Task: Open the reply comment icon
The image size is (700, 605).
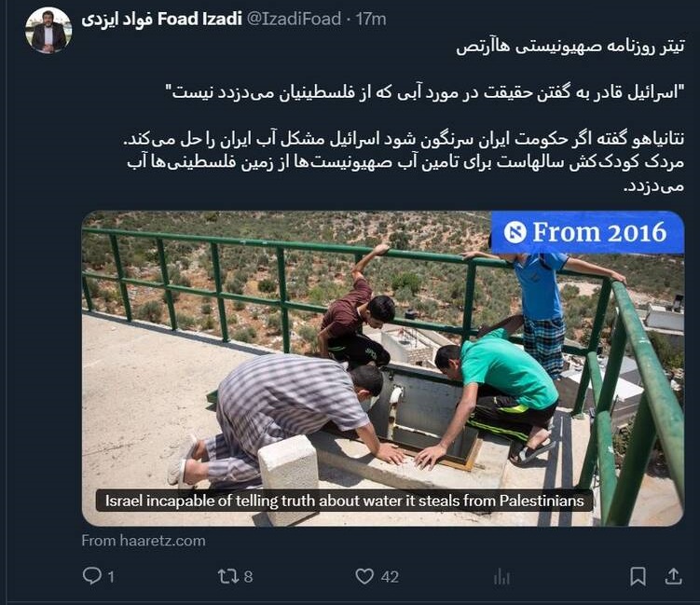Action: [x=91, y=575]
